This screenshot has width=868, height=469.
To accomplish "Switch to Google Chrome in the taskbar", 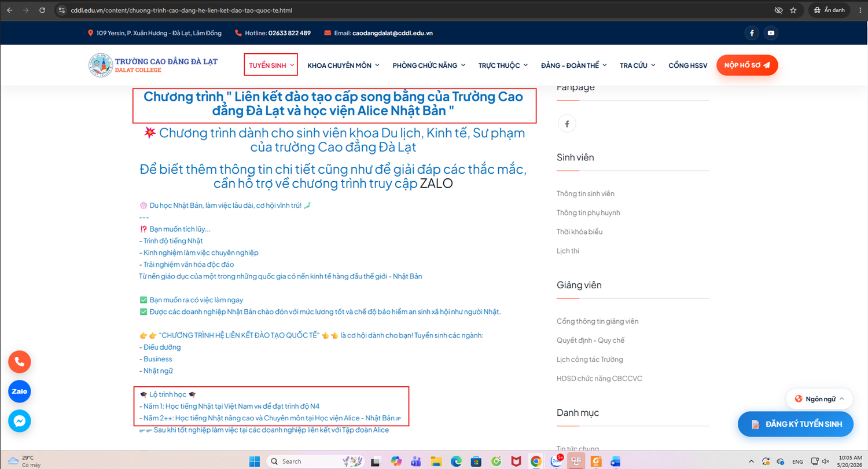I will [x=536, y=461].
